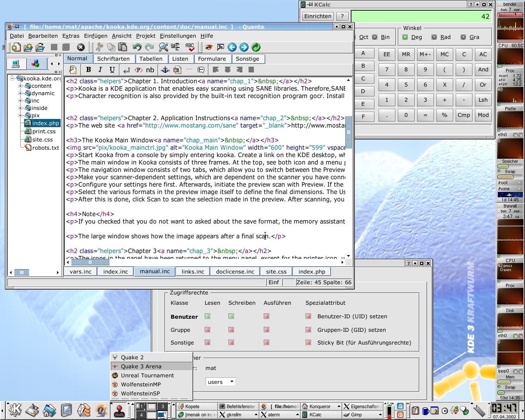This screenshot has width=525, height=420.
Task: Click the joystick Games icon in the panel
Action: pyautogui.click(x=119, y=410)
